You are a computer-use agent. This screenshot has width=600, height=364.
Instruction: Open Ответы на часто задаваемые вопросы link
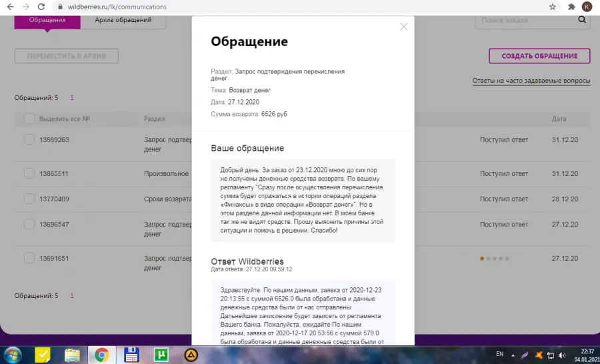[531, 81]
